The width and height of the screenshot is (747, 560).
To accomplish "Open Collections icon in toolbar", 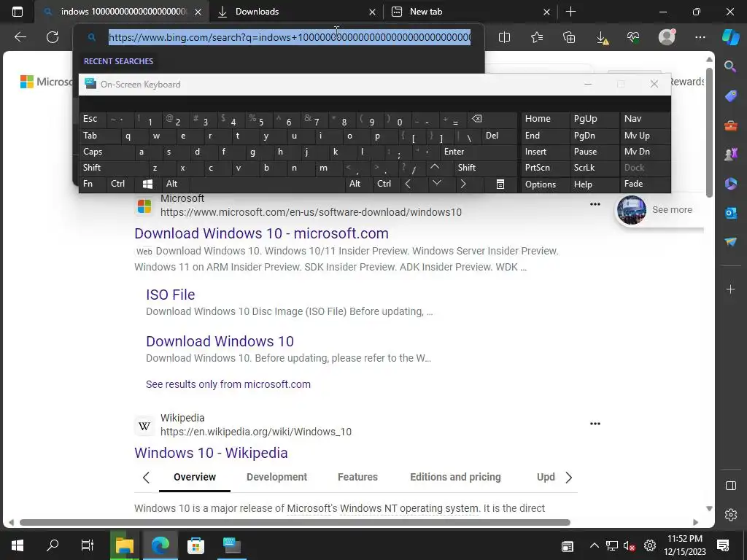I will click(569, 37).
